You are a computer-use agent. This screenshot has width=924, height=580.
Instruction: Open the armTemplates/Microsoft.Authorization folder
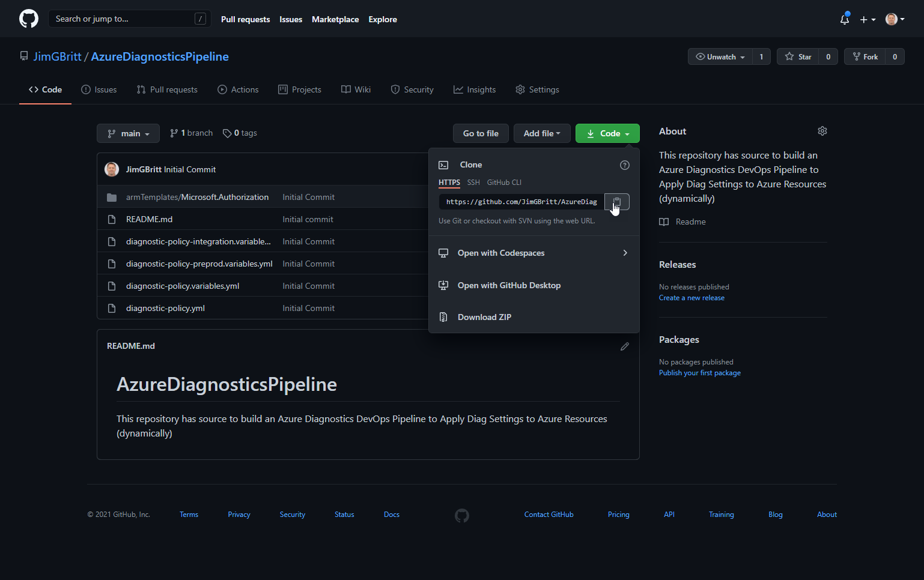[x=197, y=197]
